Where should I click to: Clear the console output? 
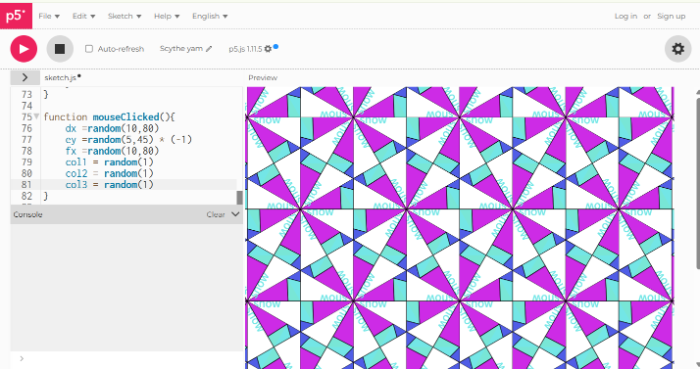[216, 215]
